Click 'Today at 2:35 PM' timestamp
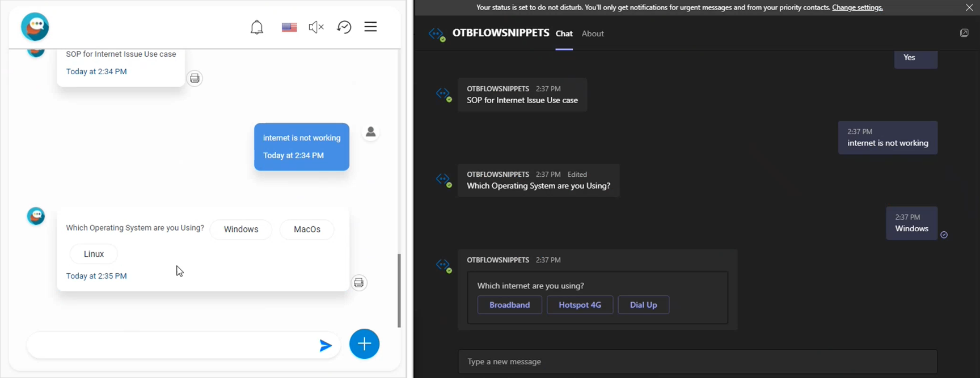Viewport: 980px width, 378px height. point(96,276)
